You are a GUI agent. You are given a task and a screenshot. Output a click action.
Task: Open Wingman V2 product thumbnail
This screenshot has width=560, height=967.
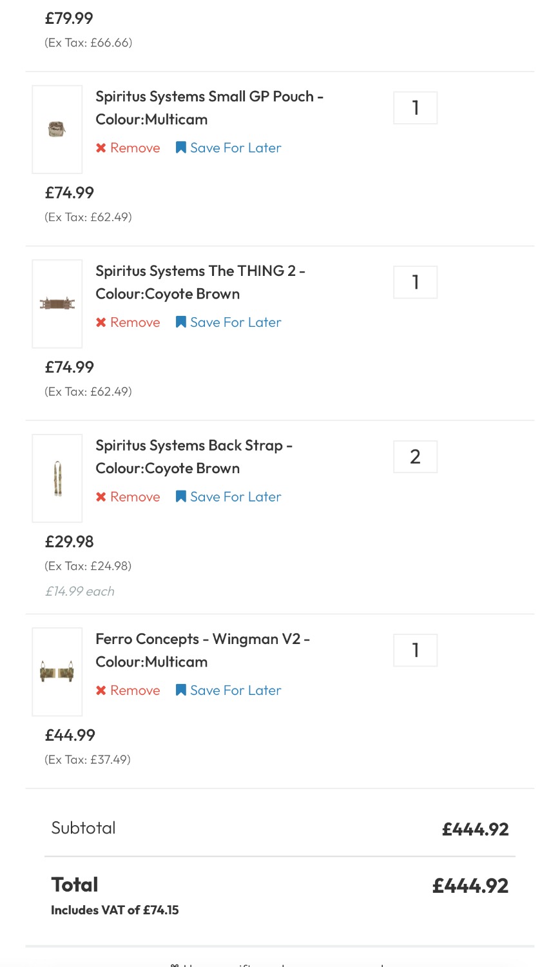coord(57,672)
